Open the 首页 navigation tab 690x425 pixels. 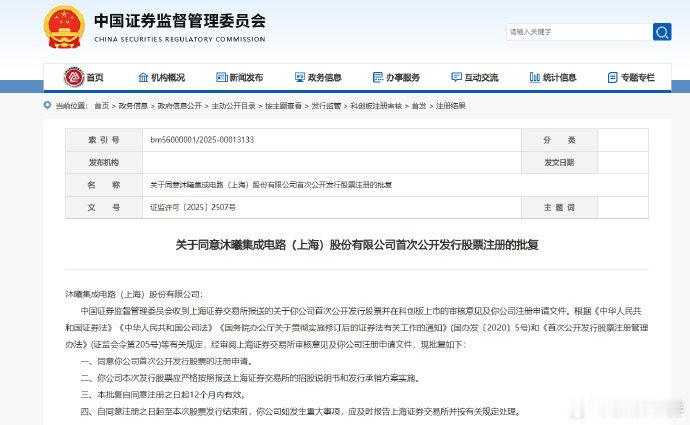(95, 77)
